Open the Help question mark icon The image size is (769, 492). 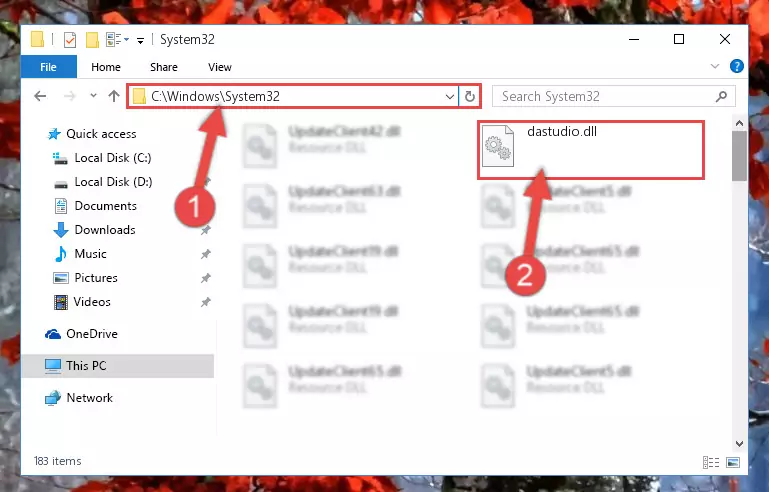736,66
